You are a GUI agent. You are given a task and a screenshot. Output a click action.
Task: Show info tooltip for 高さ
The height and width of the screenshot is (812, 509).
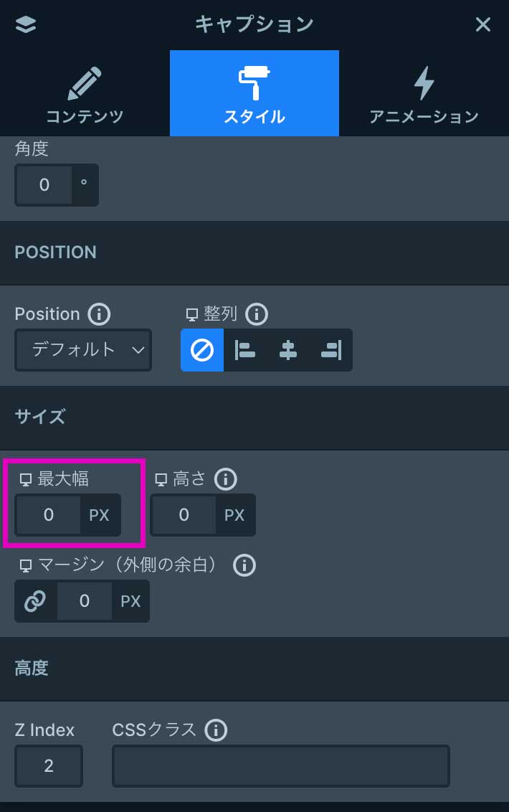click(226, 478)
